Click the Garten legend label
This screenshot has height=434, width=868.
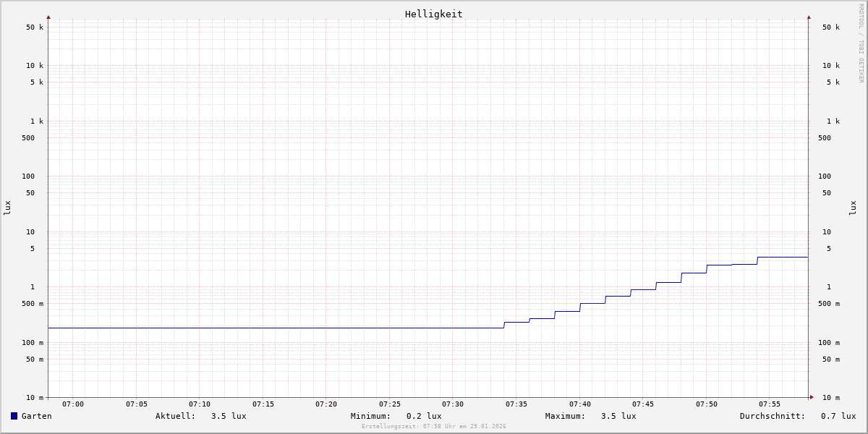(x=36, y=416)
